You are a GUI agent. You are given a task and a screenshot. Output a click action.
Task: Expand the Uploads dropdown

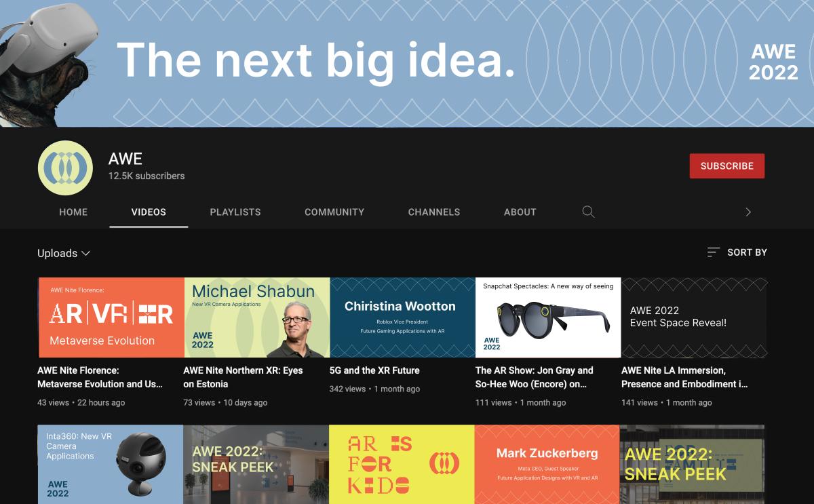64,253
